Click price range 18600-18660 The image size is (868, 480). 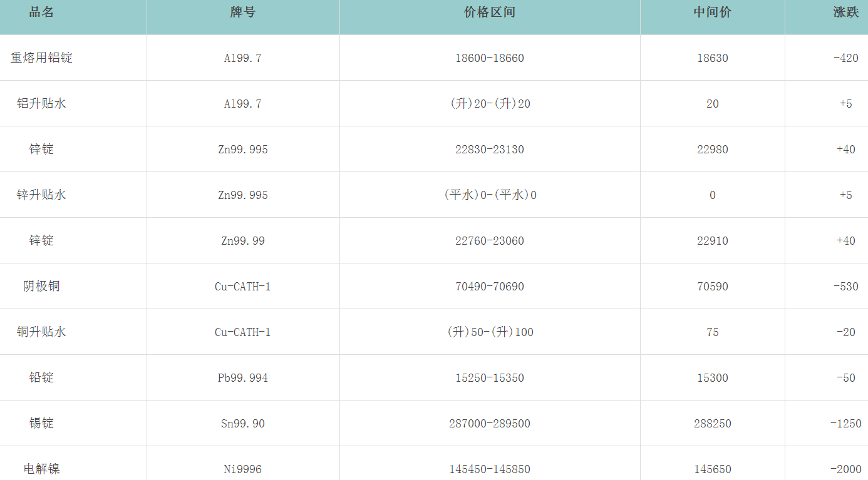pyautogui.click(x=490, y=58)
